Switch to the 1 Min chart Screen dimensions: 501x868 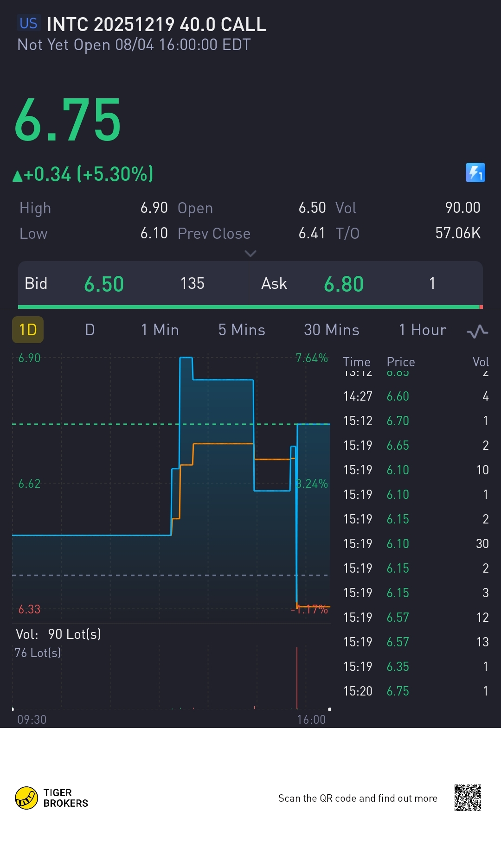pos(160,330)
